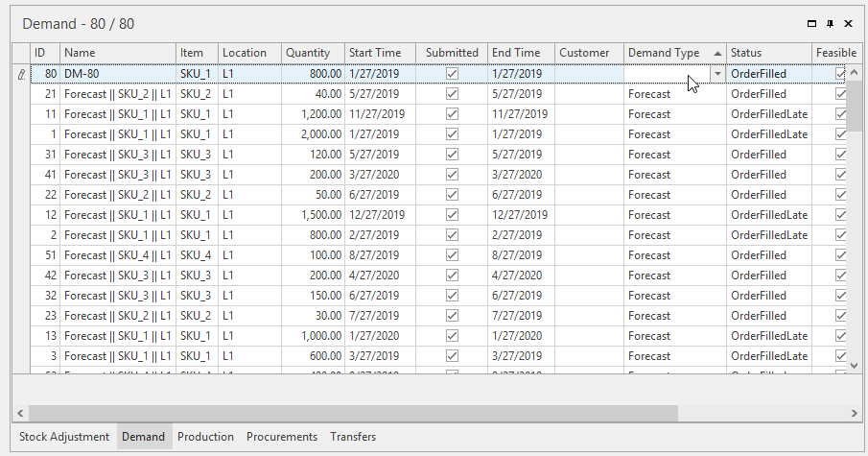Select End Time 3/27/2020 cell

[x=521, y=175]
